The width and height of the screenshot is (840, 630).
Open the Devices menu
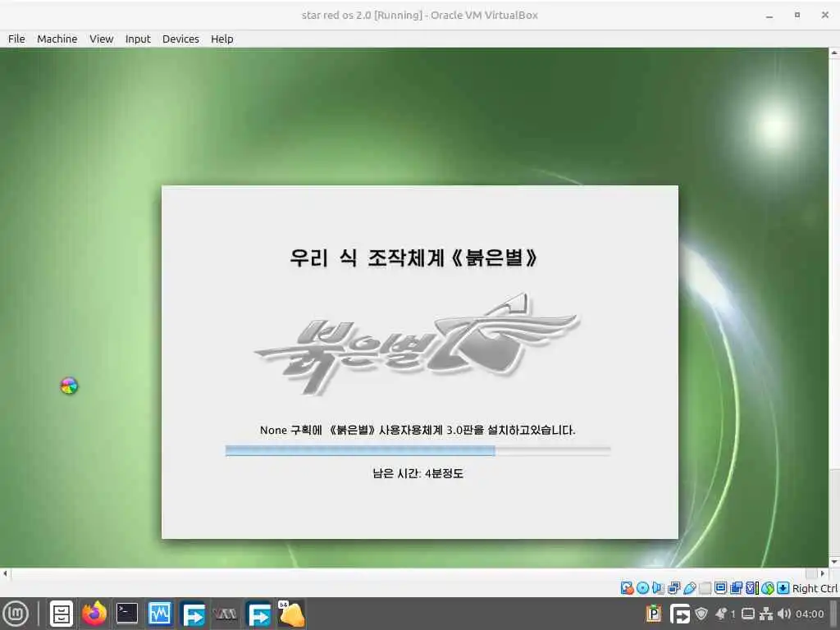[x=180, y=39]
